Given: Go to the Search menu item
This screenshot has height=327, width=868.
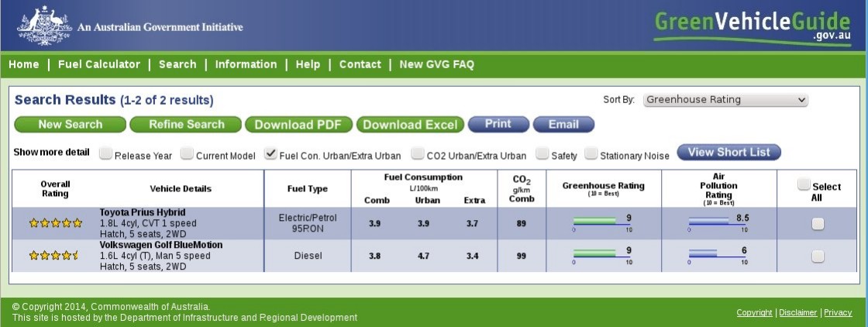Looking at the screenshot, I should pos(177,64).
